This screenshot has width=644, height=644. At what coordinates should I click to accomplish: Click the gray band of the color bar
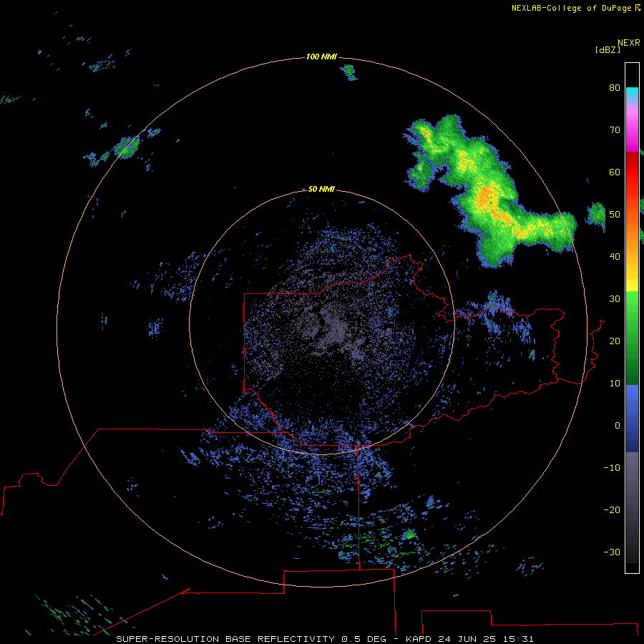pos(632,507)
